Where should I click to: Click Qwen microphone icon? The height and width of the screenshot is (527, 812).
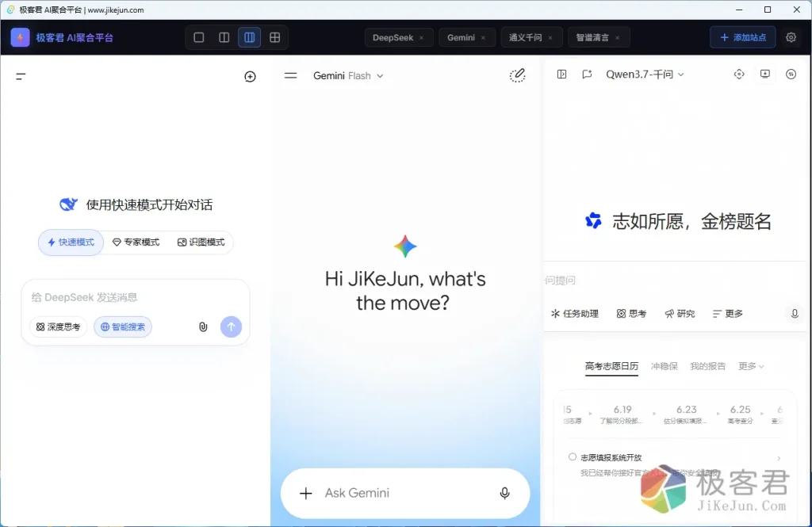point(795,314)
